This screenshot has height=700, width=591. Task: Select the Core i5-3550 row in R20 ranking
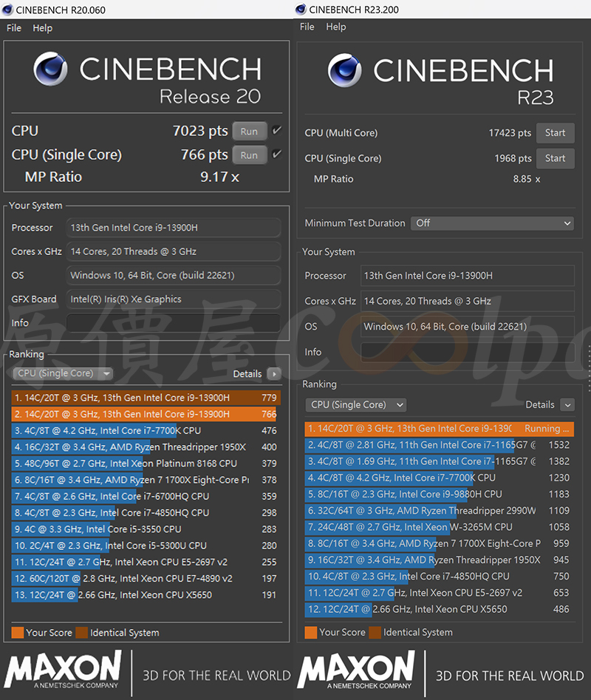click(x=146, y=529)
